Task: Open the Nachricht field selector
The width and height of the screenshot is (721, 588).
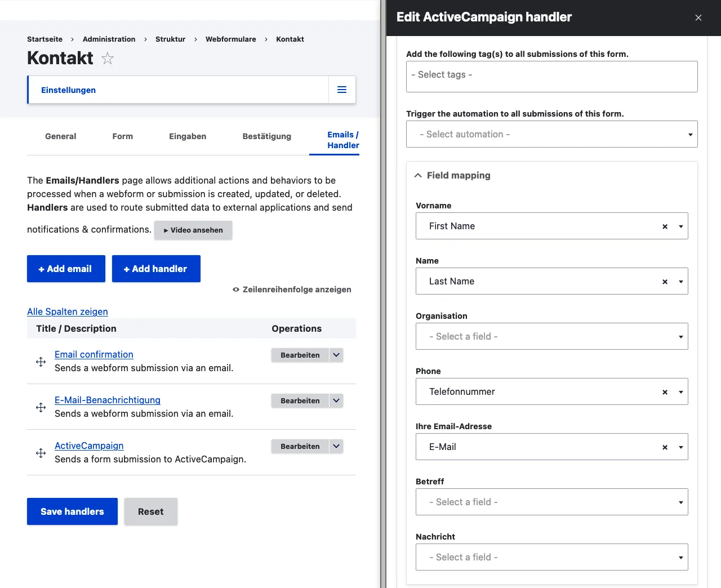Action: coord(552,557)
